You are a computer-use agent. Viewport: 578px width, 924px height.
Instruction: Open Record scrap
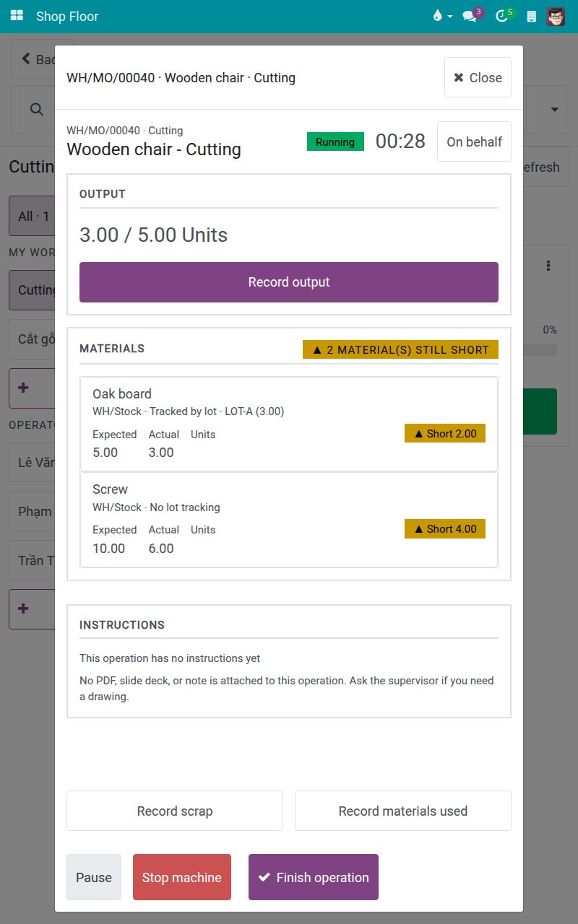175,811
